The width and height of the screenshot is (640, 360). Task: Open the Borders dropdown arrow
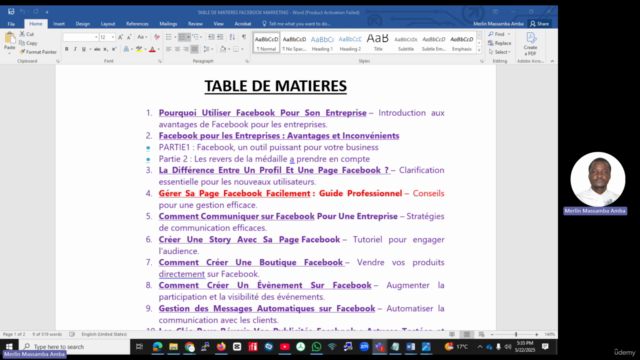(x=242, y=49)
